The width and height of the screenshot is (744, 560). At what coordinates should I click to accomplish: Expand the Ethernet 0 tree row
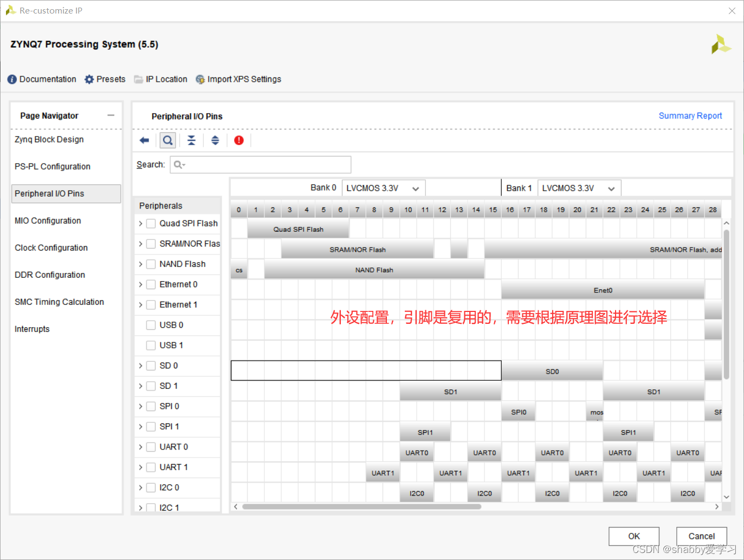pos(140,284)
